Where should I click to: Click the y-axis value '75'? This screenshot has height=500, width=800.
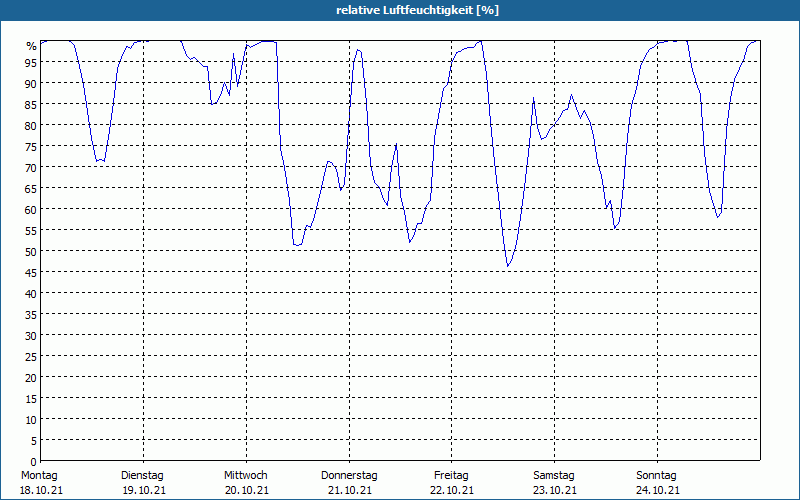tap(31, 147)
